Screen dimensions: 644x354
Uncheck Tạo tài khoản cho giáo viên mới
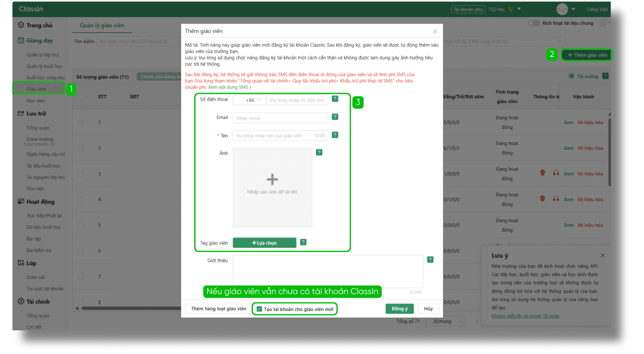click(259, 309)
